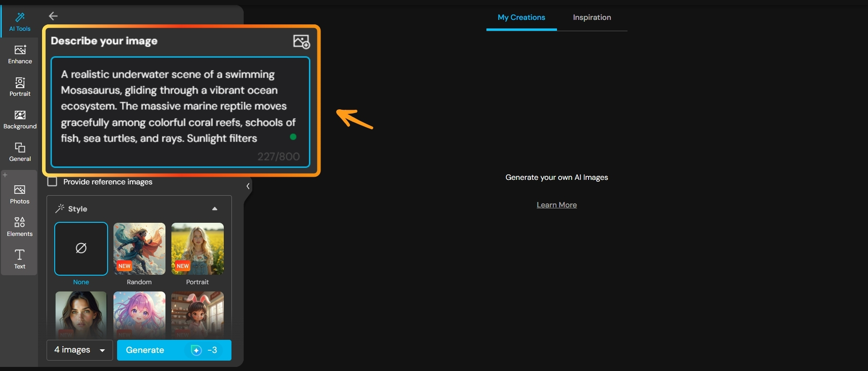Select the Text tool
The height and width of the screenshot is (371, 868).
[20, 259]
